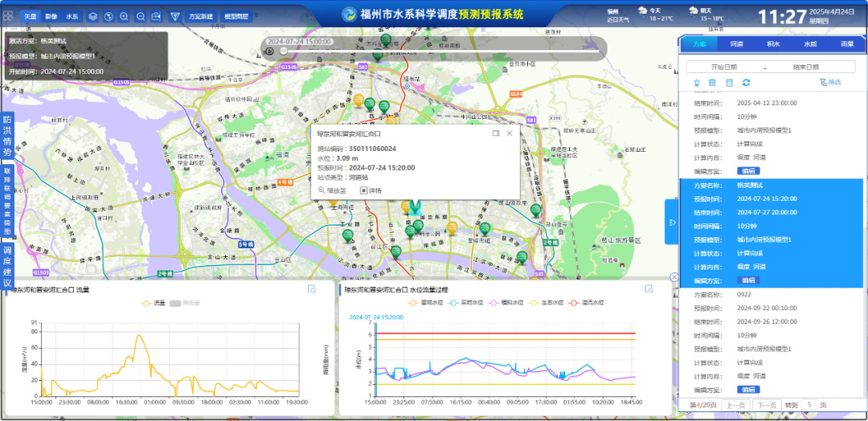The height and width of the screenshot is (421, 868).
Task: Click the time slider handle
Action: (284, 51)
